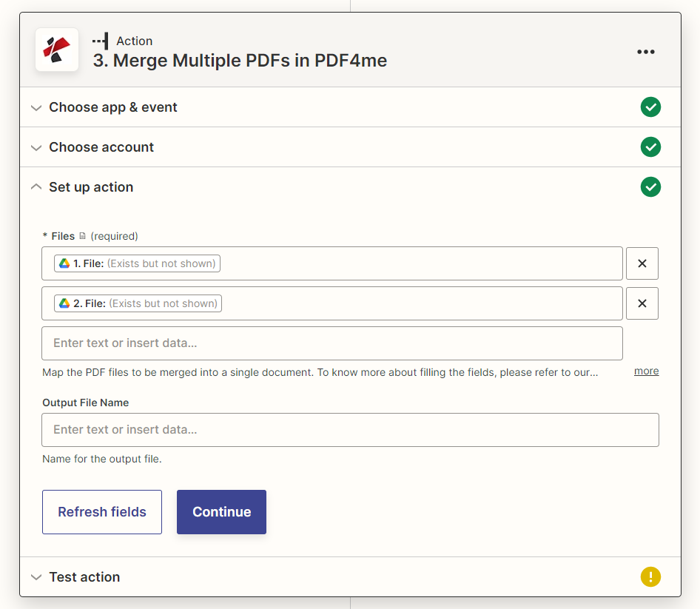The width and height of the screenshot is (700, 609).
Task: Click the Refresh fields button
Action: click(x=101, y=511)
